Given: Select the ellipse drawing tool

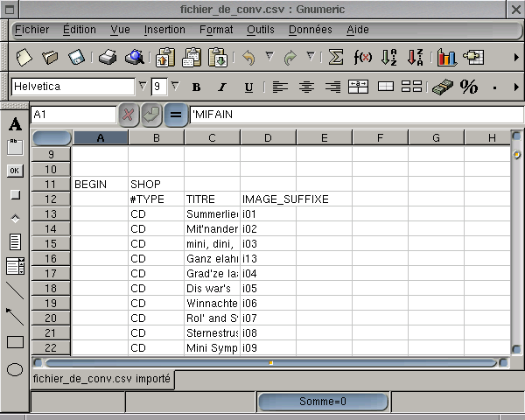Looking at the screenshot, I should pos(15,368).
